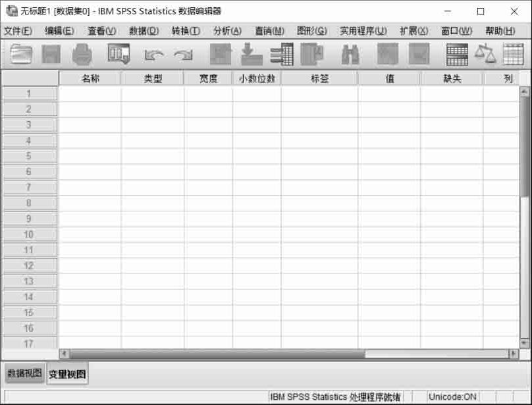Open the 编辑(E) menu
The height and width of the screenshot is (405, 532).
tap(59, 31)
